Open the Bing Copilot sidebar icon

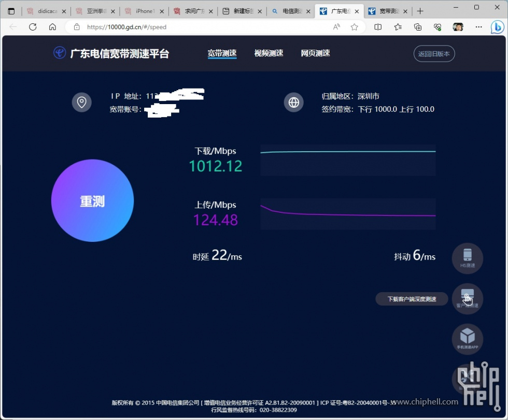(497, 27)
